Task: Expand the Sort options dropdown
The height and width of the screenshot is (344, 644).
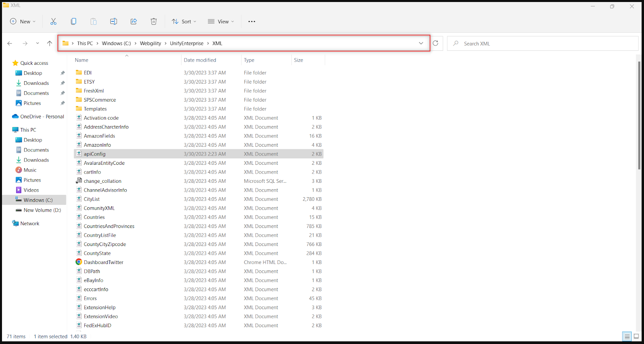Action: (x=184, y=22)
